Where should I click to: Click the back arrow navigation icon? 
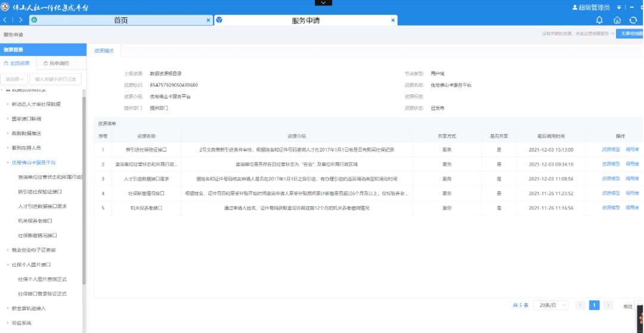coord(5,20)
